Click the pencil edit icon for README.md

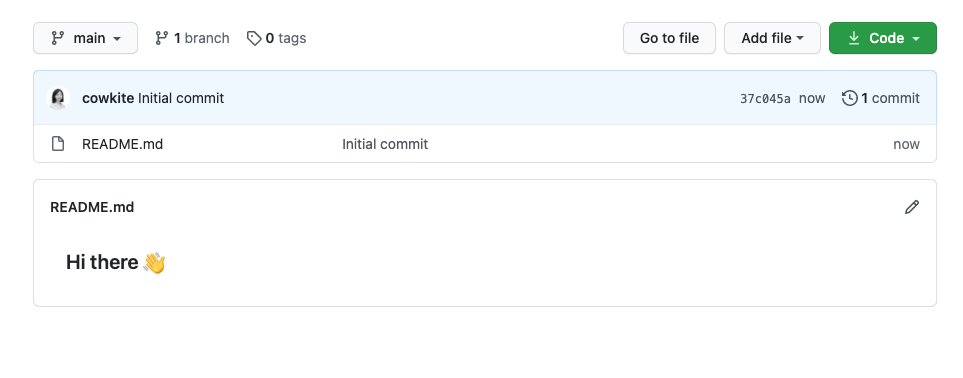coord(911,207)
